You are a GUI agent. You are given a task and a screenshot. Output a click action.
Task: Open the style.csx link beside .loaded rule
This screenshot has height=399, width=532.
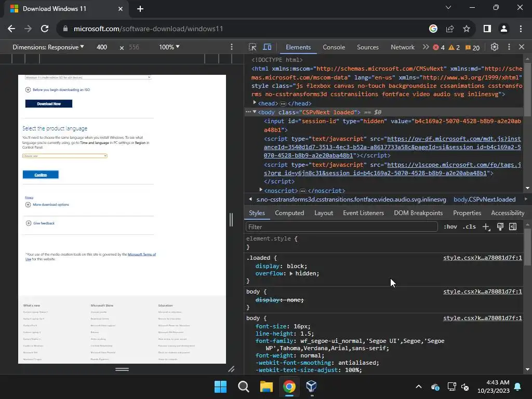click(x=483, y=258)
